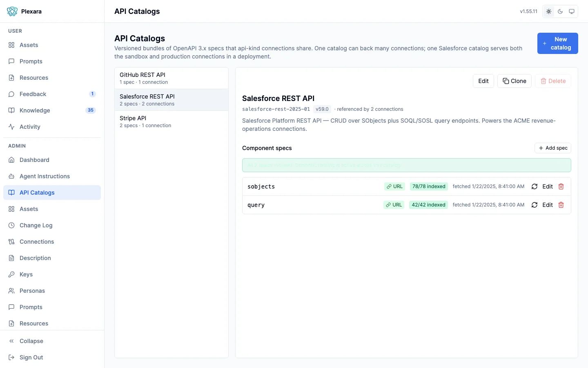Click Knowledge badge showing 35
Viewport: 588px width, 368px height.
click(91, 110)
